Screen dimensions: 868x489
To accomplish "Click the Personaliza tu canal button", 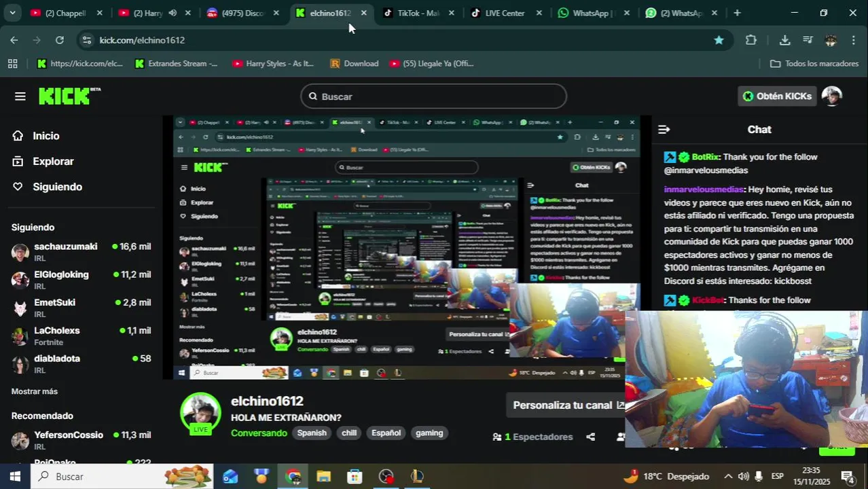I will [566, 405].
